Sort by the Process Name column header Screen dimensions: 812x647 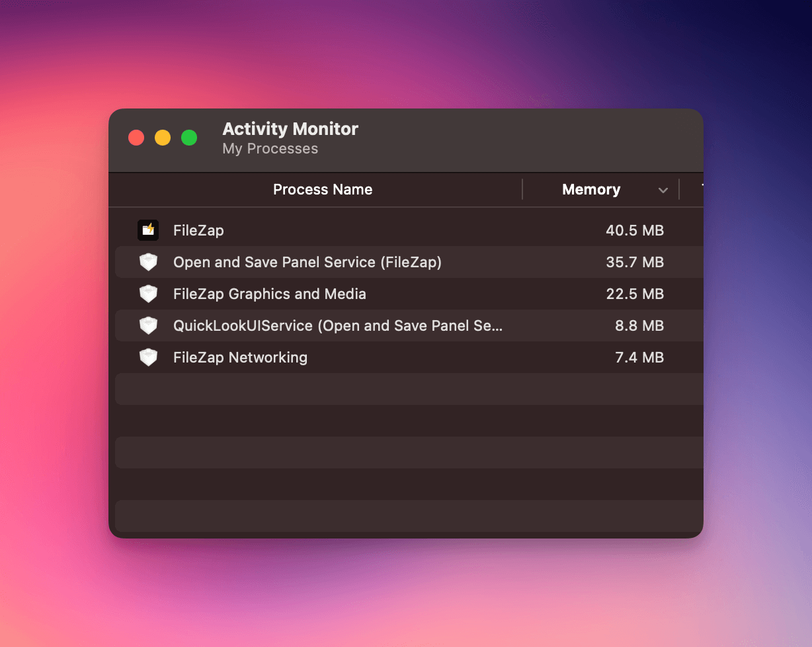pos(323,190)
